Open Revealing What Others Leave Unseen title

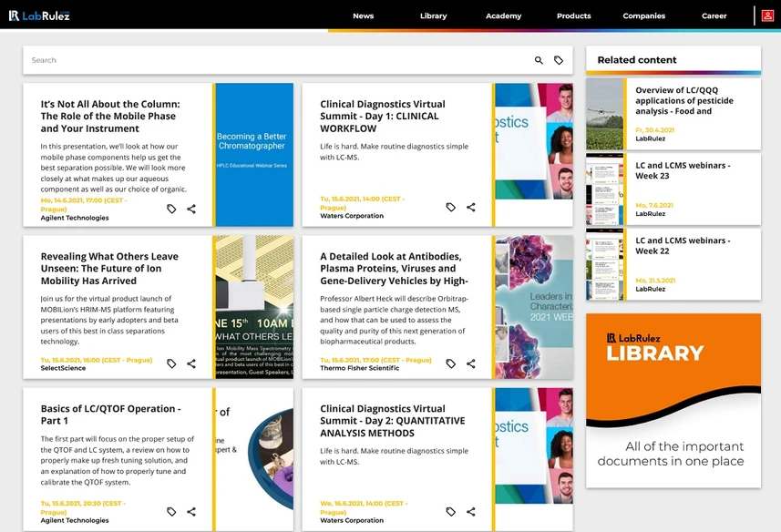109,268
